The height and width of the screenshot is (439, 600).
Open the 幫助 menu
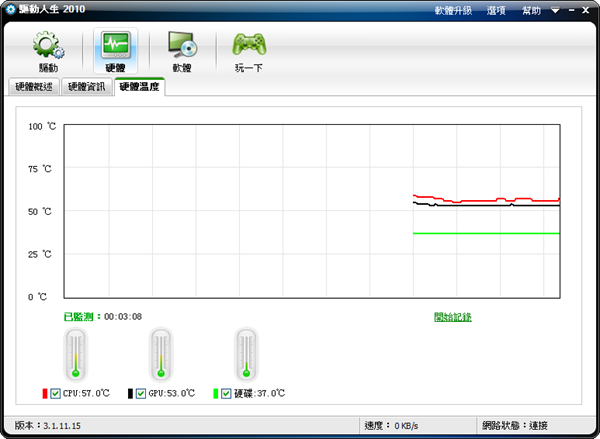click(x=532, y=10)
